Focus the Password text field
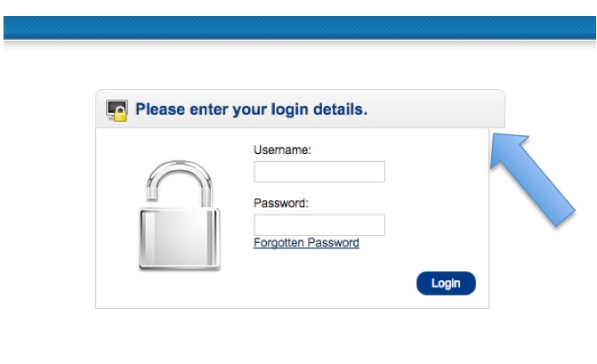 coord(319,225)
